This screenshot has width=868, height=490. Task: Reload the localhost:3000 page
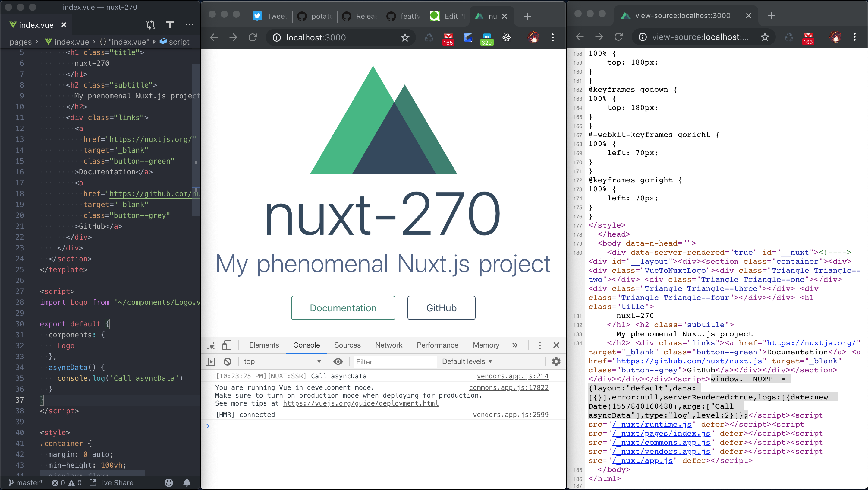tap(252, 37)
